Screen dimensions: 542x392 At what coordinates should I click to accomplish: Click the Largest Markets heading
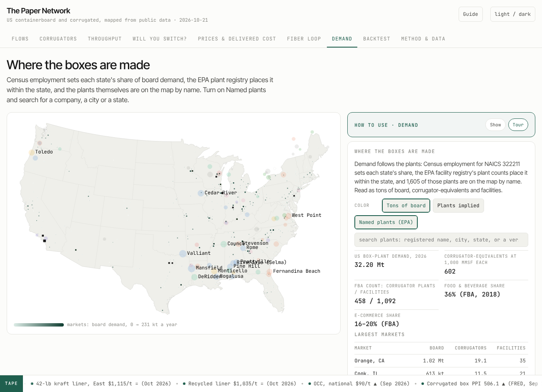point(379,334)
